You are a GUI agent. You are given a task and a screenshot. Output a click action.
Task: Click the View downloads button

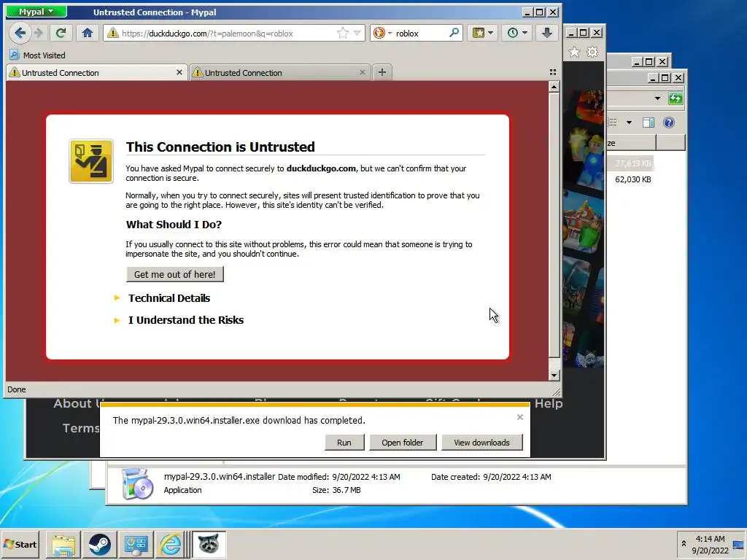[481, 443]
